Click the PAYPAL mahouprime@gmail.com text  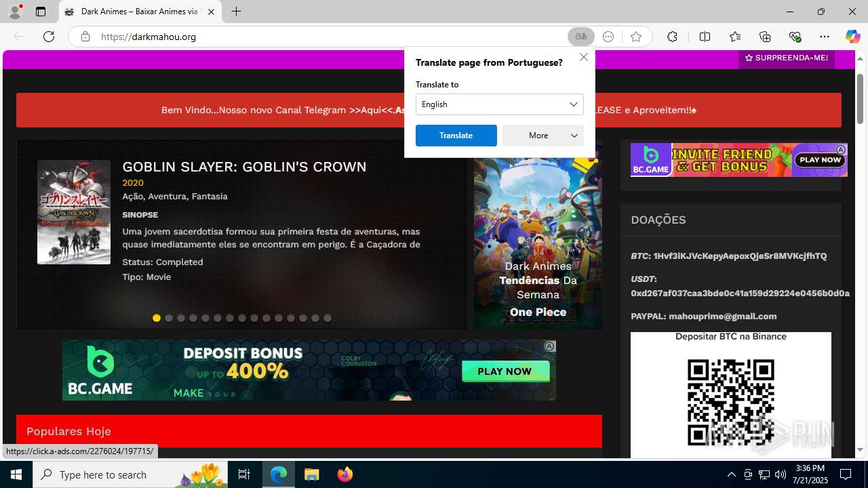[x=704, y=317]
